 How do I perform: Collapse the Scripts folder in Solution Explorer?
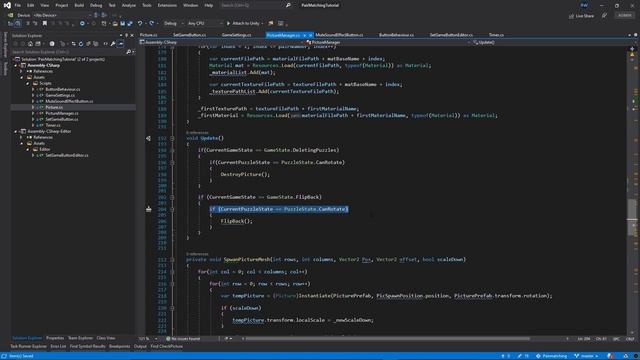click(28, 83)
